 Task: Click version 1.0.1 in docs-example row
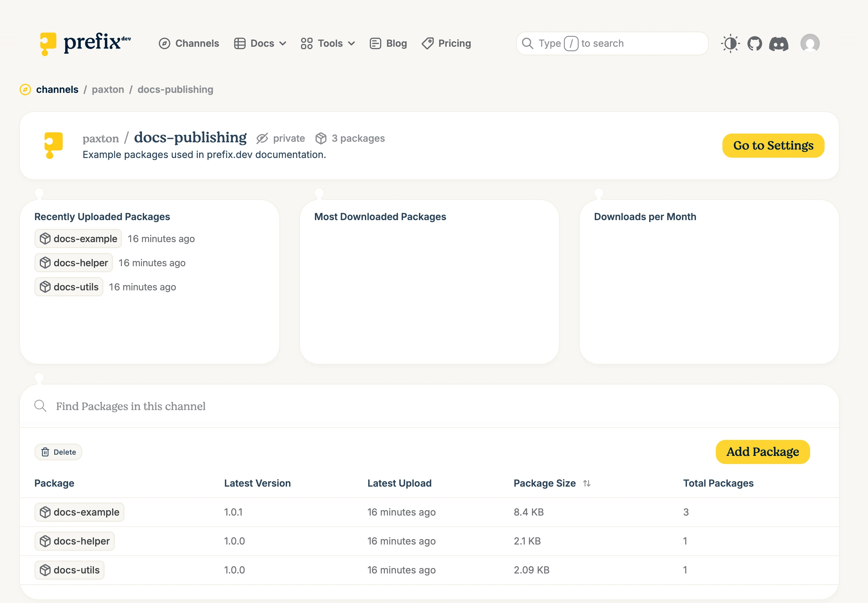(x=233, y=512)
